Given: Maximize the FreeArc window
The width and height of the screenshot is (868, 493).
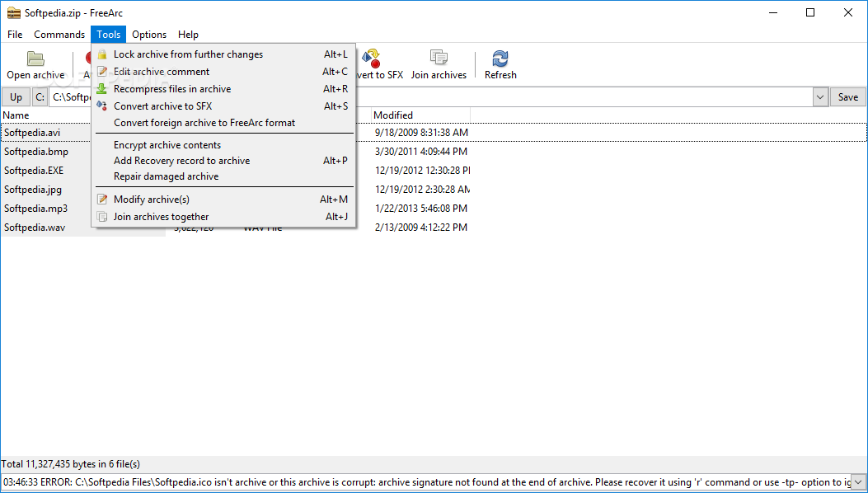Looking at the screenshot, I should [x=809, y=12].
